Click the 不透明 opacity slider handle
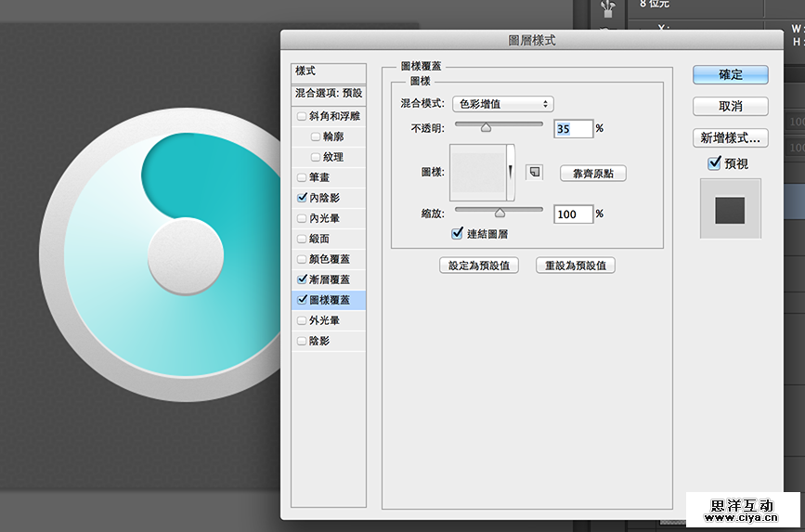Viewport: 805px width, 532px height. click(x=486, y=128)
